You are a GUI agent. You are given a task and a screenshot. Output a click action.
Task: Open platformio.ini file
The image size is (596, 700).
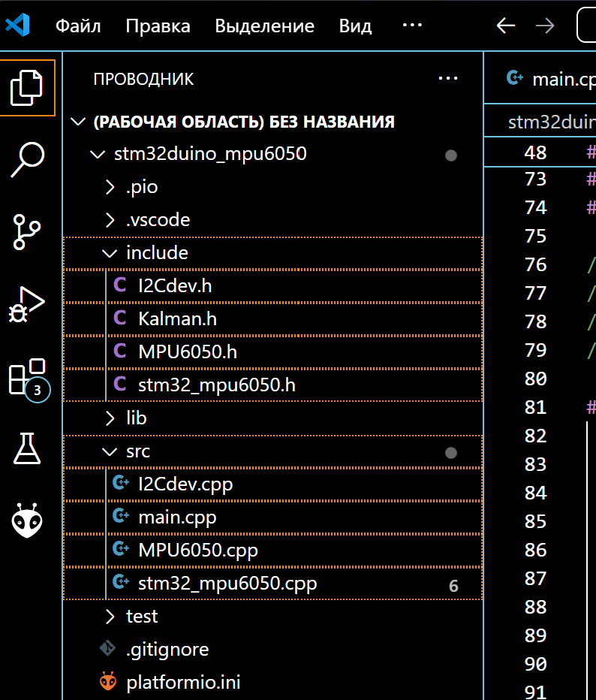(183, 683)
